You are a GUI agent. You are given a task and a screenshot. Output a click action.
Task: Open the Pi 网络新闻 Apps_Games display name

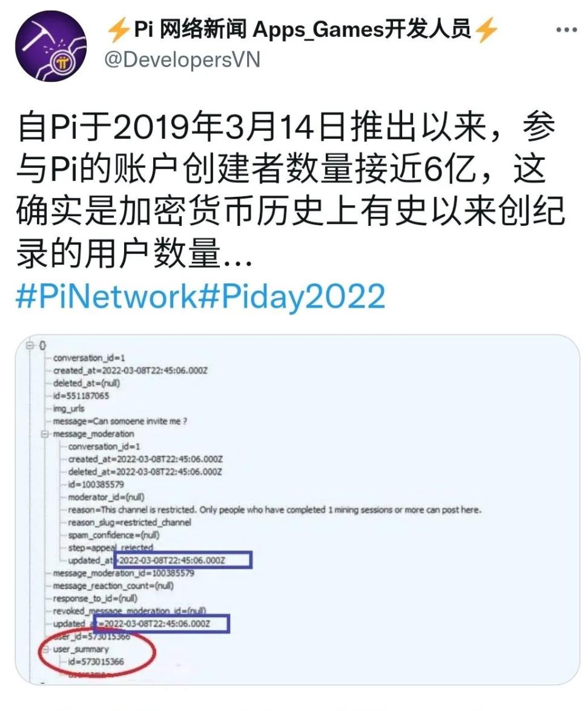302,30
